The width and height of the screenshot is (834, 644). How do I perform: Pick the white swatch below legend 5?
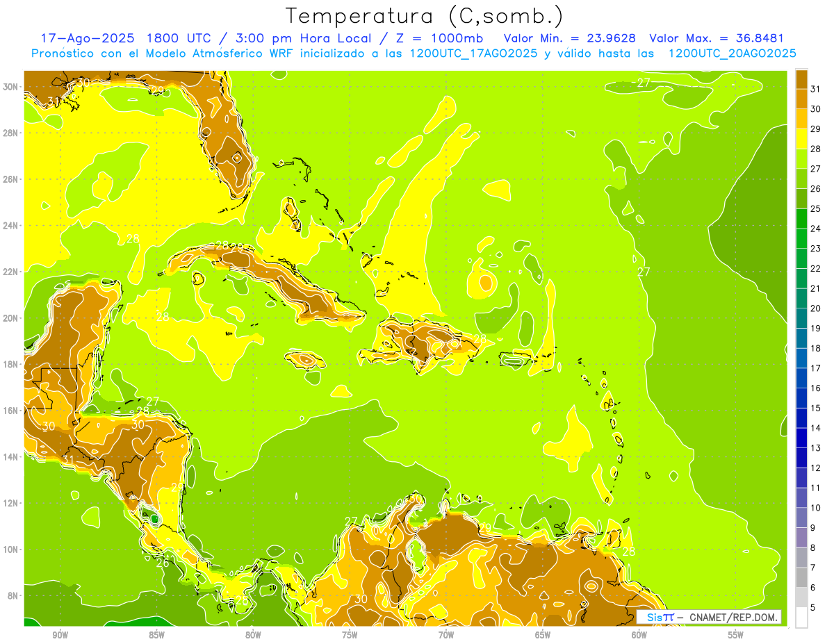coord(801,618)
